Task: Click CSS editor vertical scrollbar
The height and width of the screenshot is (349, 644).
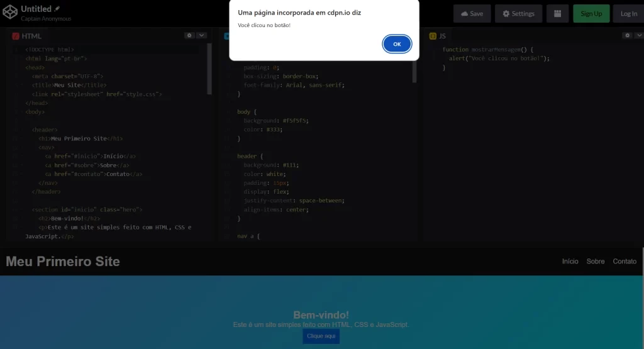Action: tap(414, 72)
